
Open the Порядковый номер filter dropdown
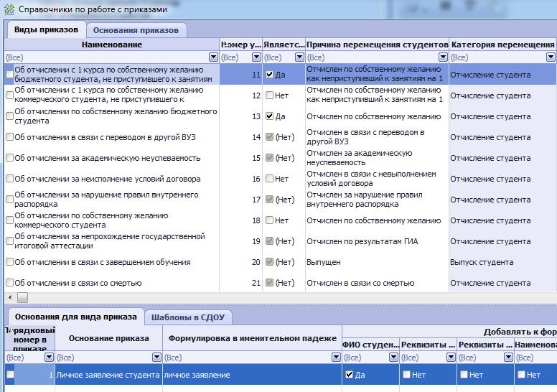(x=49, y=357)
